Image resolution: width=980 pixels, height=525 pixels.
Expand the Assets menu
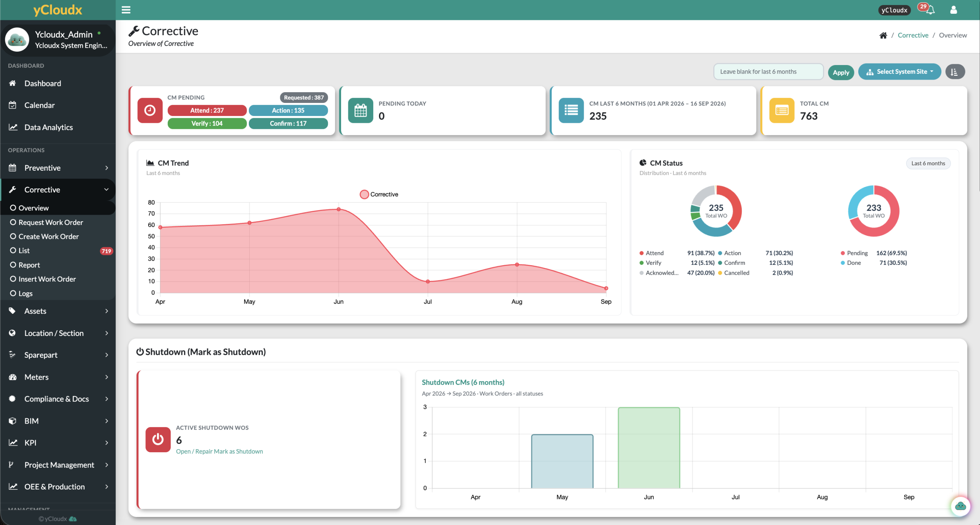point(58,311)
